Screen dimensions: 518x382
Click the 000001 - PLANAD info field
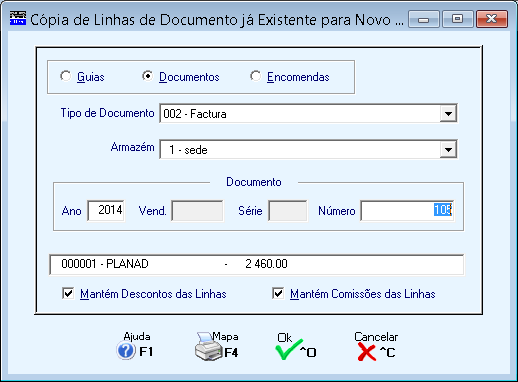[256, 265]
